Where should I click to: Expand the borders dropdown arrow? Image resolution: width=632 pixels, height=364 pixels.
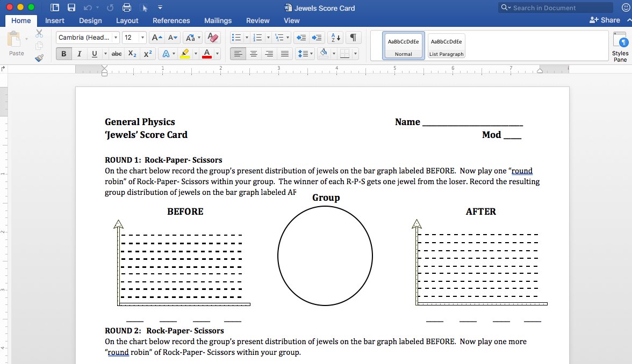pyautogui.click(x=355, y=54)
